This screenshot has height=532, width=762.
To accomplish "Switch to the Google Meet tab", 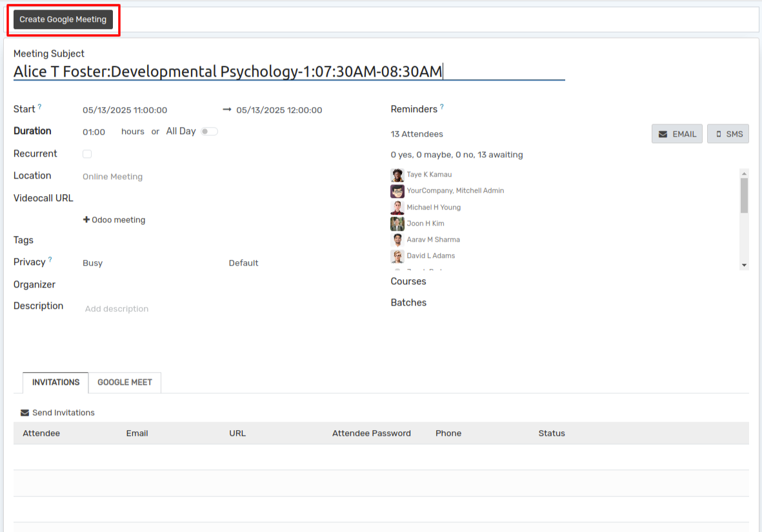I will [125, 382].
